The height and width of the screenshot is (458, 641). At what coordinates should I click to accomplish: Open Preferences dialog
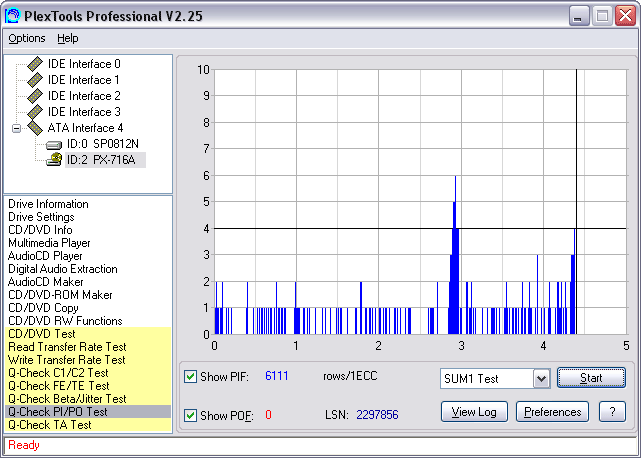(552, 412)
